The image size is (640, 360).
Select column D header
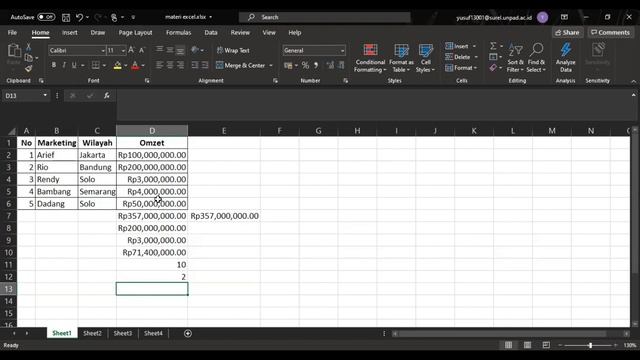click(x=152, y=131)
